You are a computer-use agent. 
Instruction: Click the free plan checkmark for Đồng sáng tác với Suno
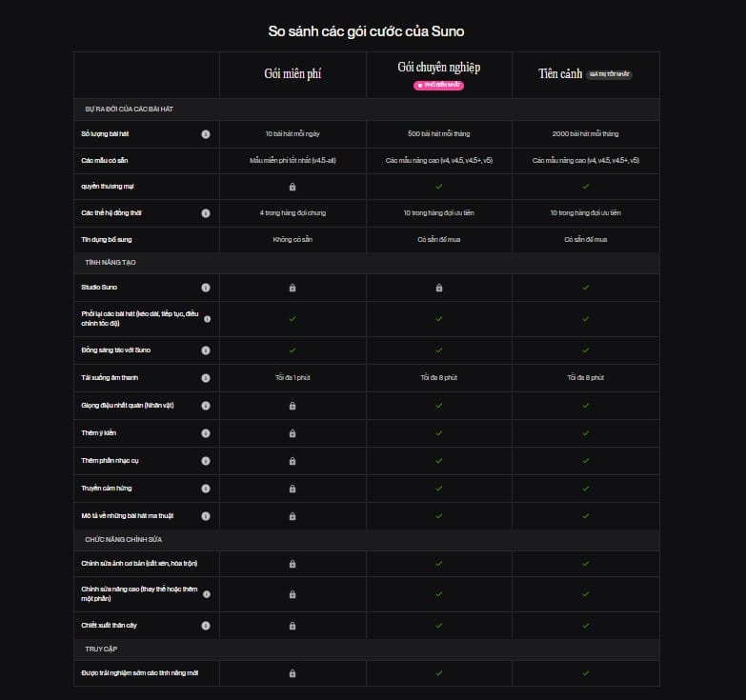pyautogui.click(x=292, y=350)
